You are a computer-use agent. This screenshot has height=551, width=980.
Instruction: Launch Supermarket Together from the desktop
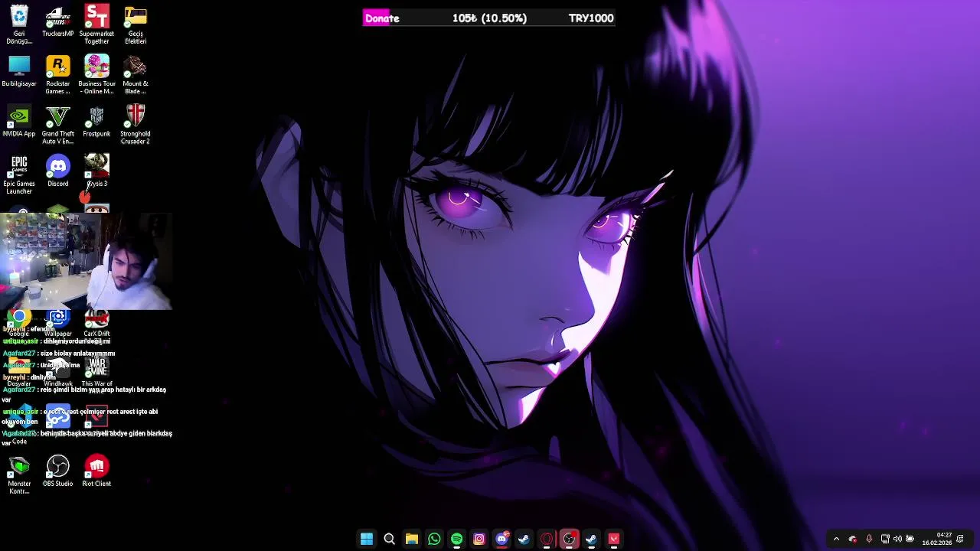coord(96,24)
